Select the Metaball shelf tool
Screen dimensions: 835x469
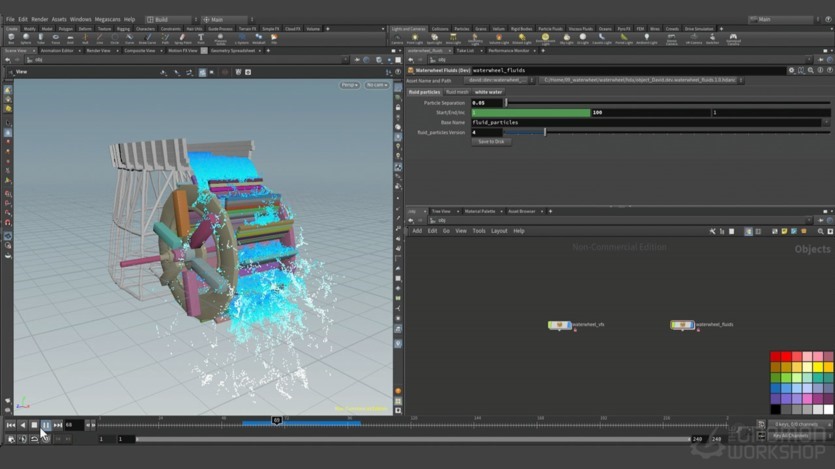point(258,38)
